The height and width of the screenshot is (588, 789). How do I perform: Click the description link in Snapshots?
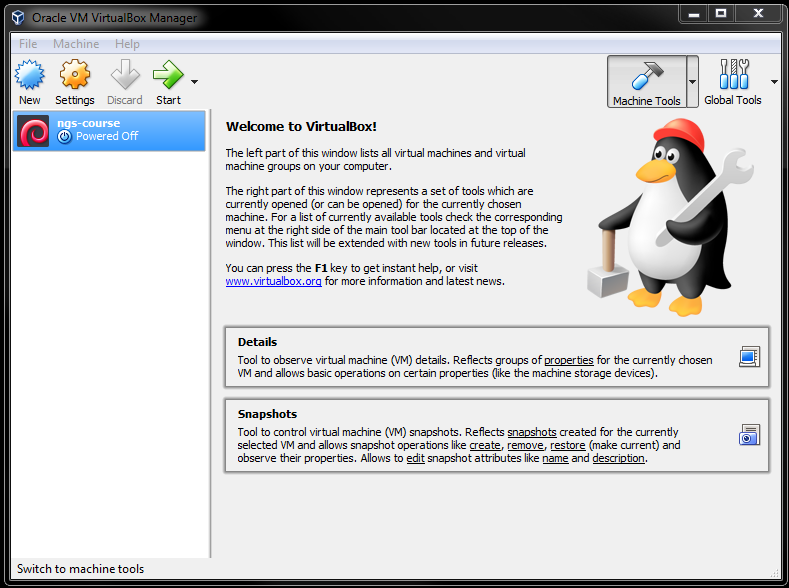click(x=618, y=458)
